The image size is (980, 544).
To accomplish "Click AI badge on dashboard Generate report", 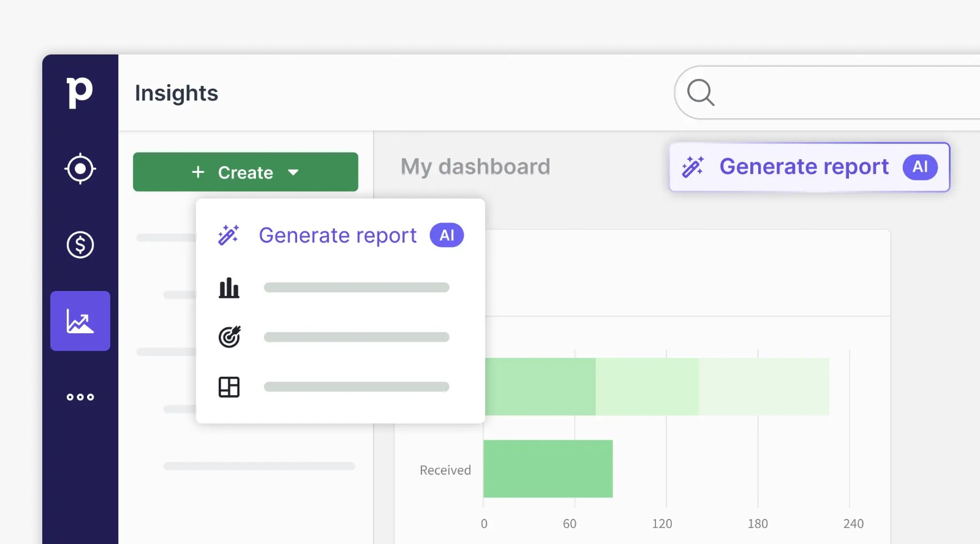I will click(x=920, y=167).
